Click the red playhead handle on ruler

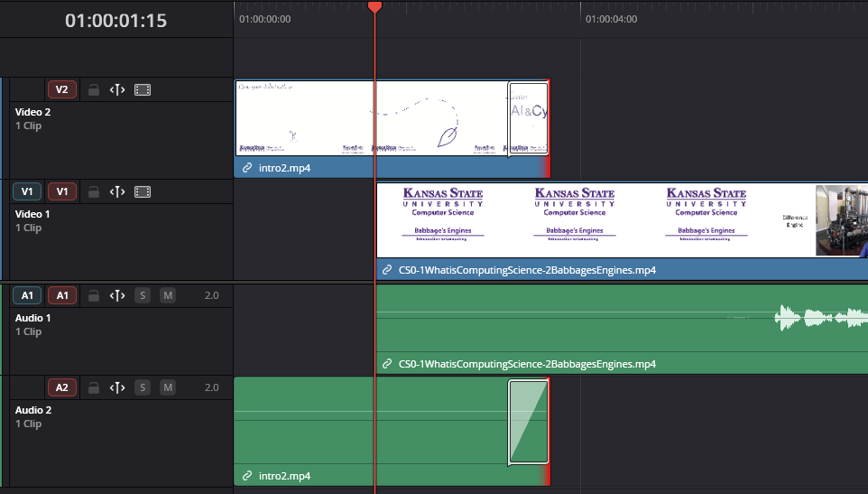click(x=374, y=6)
